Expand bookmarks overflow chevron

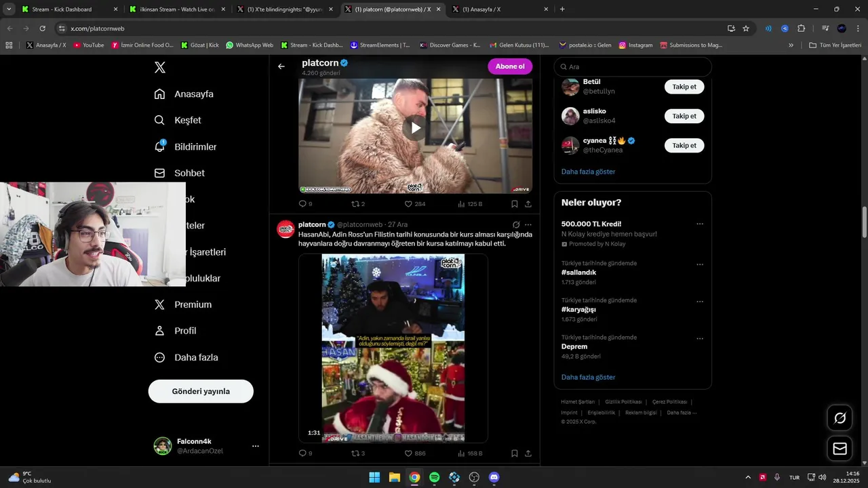click(791, 45)
